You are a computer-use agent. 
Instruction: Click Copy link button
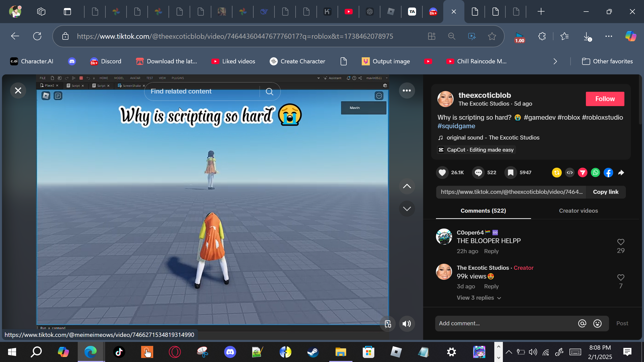[x=606, y=192]
